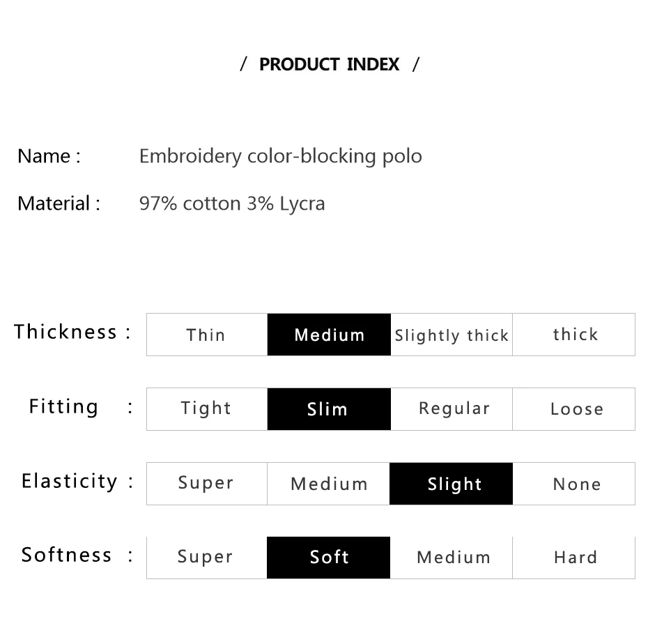The image size is (648, 644).
Task: Pick the Hard softness option
Action: coord(573,558)
